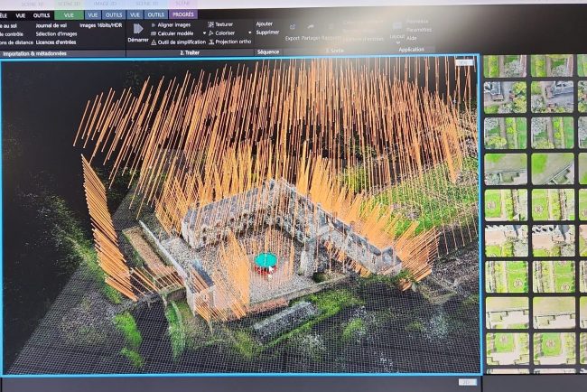
Task: Click Aide in the Application group
Action: 412,38
